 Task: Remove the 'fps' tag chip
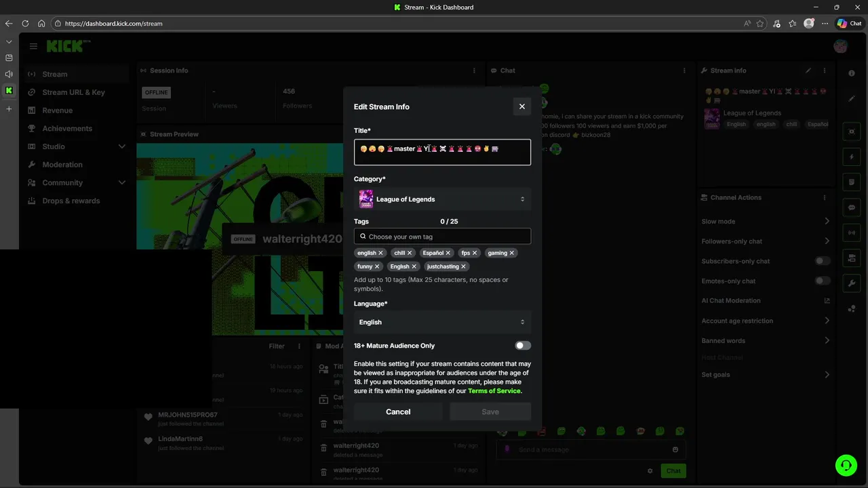[475, 253]
